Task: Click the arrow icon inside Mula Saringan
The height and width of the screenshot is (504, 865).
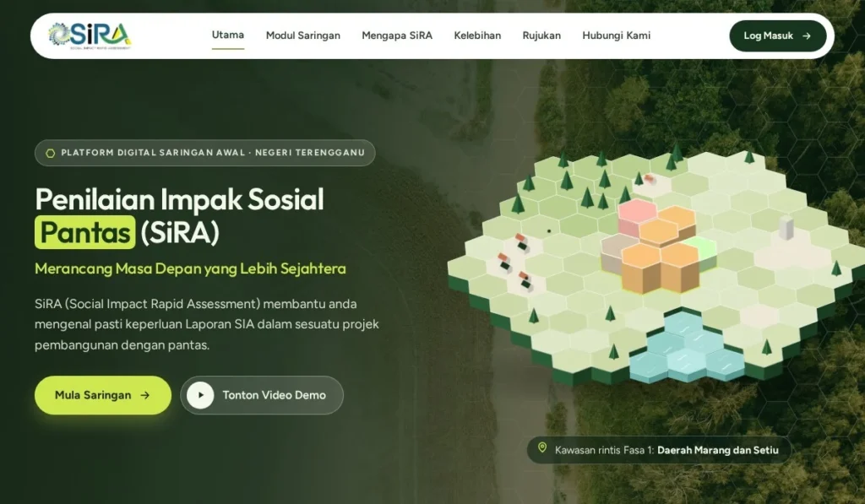Action: (x=145, y=395)
